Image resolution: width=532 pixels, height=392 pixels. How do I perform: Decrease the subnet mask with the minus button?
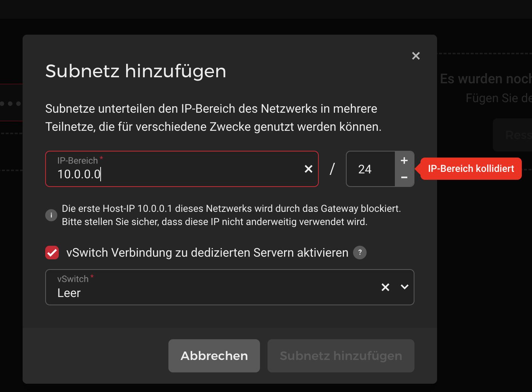pos(404,178)
